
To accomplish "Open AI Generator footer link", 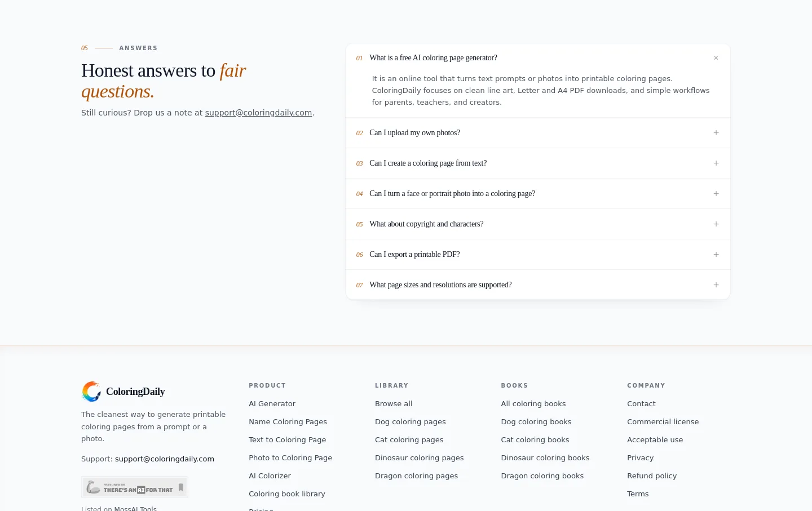I will click(272, 404).
